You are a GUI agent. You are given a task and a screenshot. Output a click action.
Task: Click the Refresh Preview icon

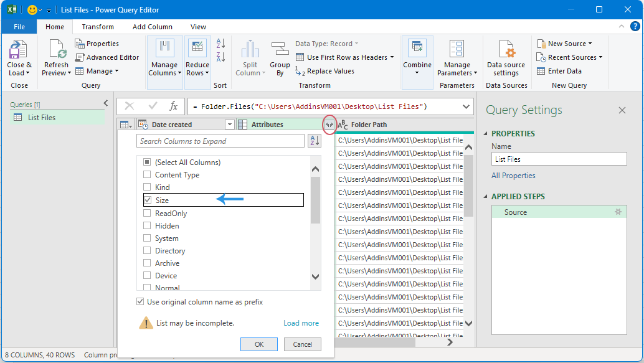point(57,50)
